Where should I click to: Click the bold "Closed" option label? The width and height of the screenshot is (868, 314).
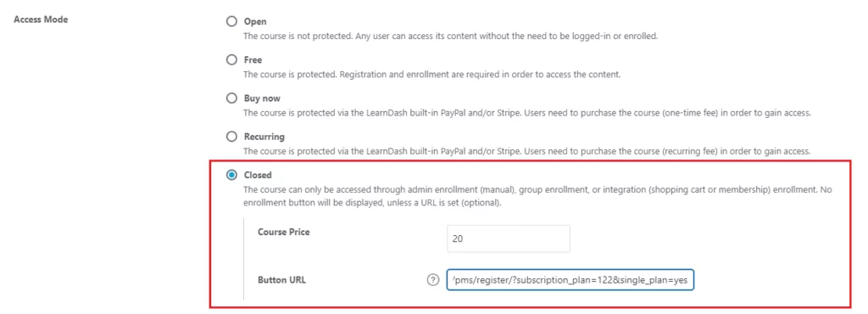point(258,175)
